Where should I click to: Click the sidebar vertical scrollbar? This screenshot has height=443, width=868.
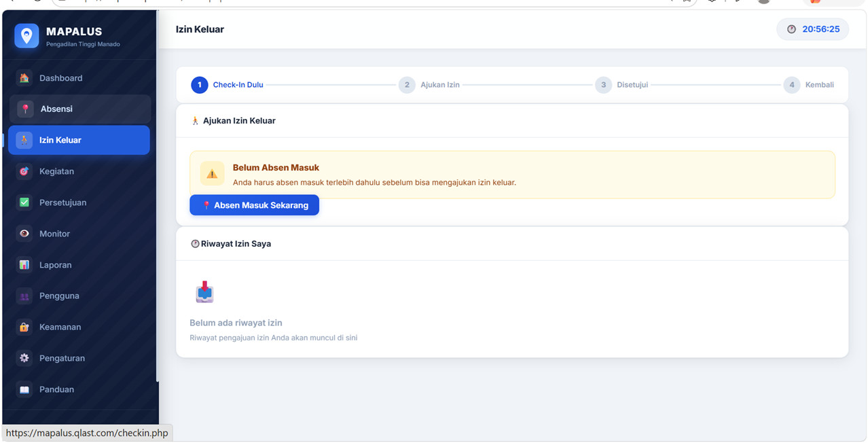(158, 197)
